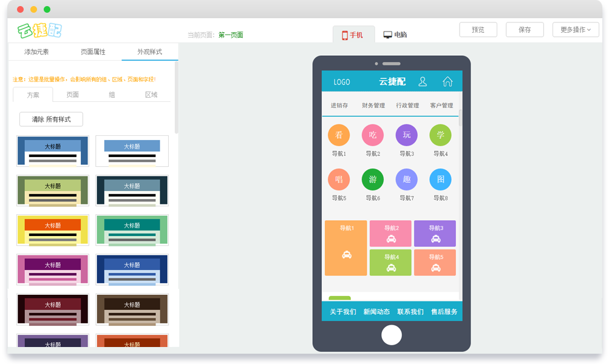Switch to the 添加元素 tab
Viewport: 609px width, 364px height.
pyautogui.click(x=36, y=52)
